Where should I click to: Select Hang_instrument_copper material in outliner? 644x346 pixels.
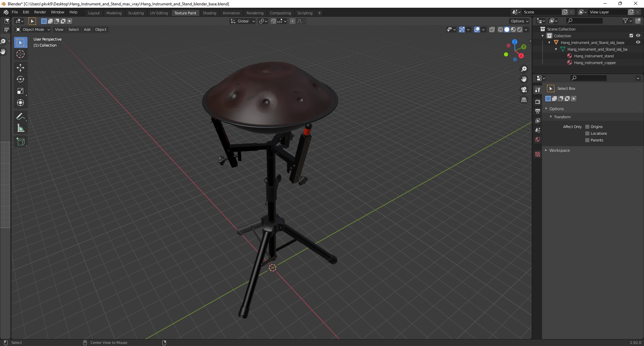click(595, 63)
